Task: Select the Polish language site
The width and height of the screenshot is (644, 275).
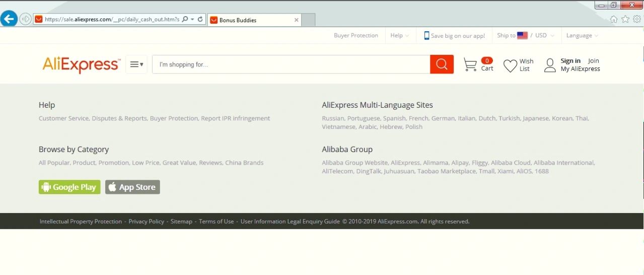Action: (414, 127)
